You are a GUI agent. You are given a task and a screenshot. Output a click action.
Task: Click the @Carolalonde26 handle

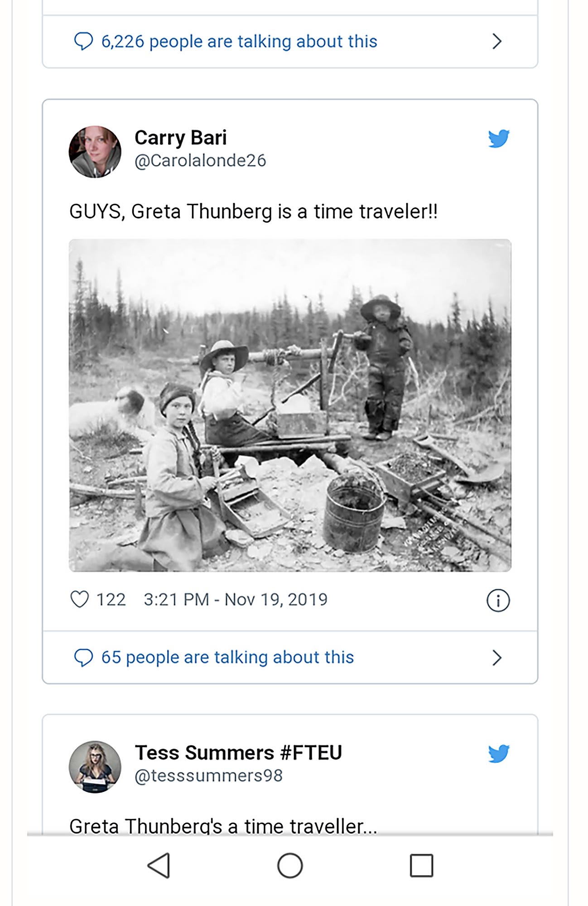pyautogui.click(x=200, y=161)
